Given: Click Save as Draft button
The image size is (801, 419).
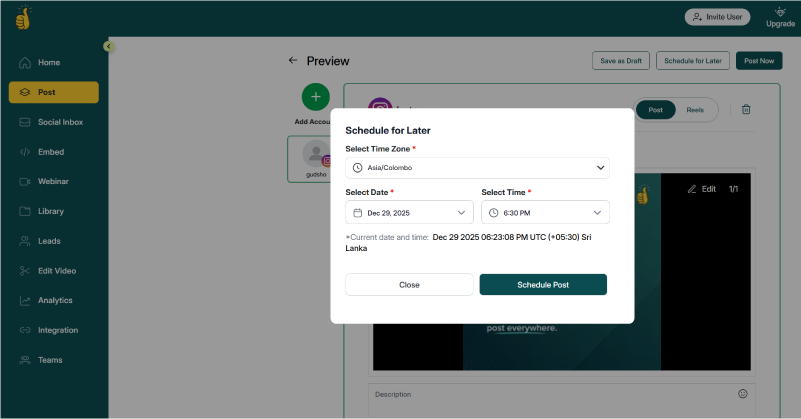Looking at the screenshot, I should (621, 61).
